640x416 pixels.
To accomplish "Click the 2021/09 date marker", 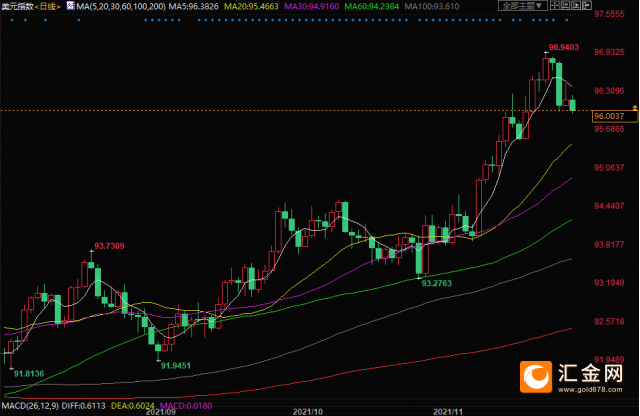I will (161, 412).
